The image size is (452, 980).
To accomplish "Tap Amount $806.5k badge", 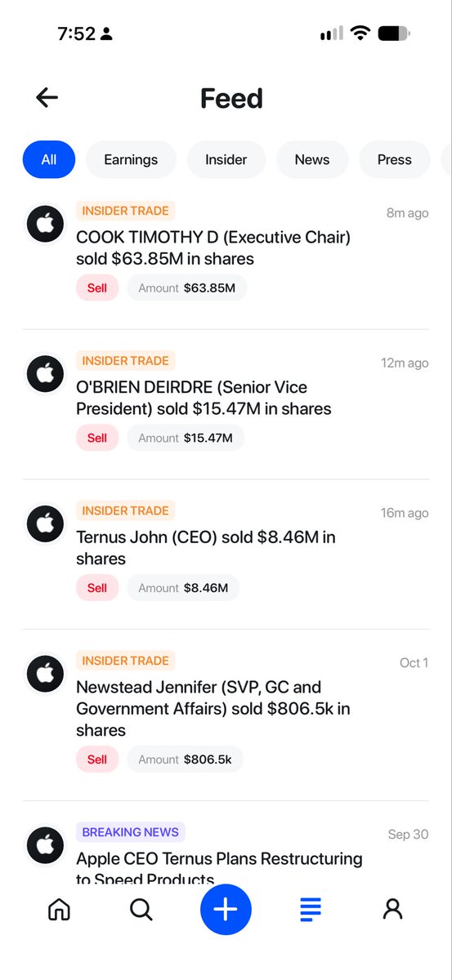I will (x=185, y=759).
